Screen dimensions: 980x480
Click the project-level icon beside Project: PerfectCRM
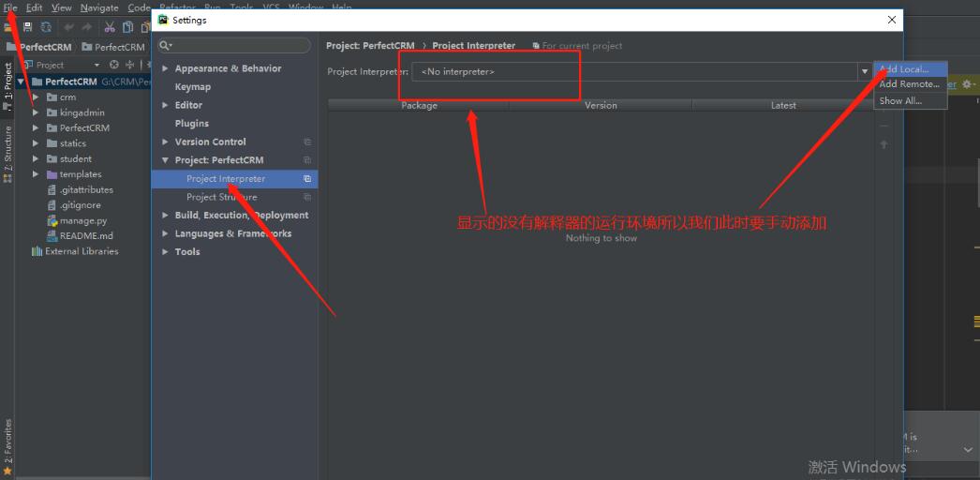(307, 160)
